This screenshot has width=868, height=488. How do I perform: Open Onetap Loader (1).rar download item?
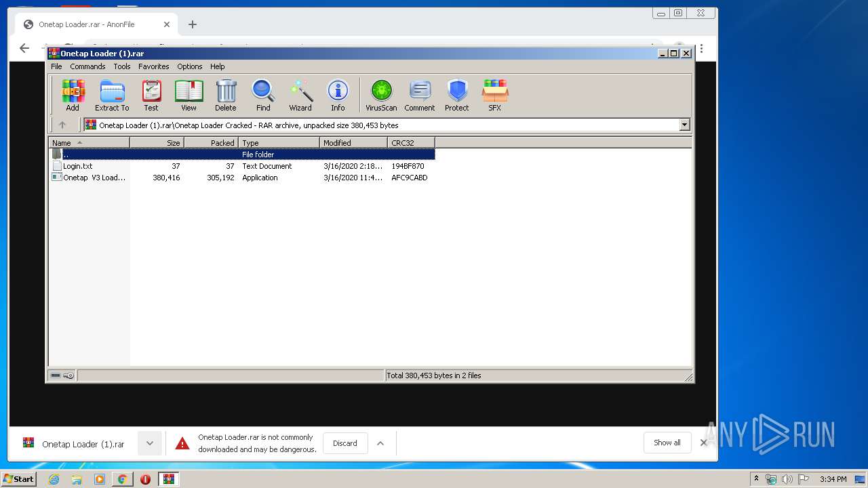[75, 444]
